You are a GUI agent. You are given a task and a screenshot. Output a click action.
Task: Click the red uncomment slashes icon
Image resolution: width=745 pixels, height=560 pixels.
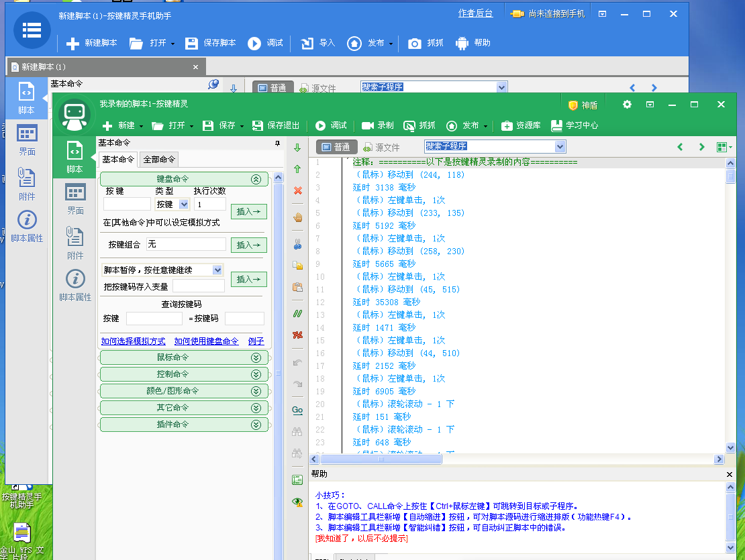pyautogui.click(x=297, y=335)
